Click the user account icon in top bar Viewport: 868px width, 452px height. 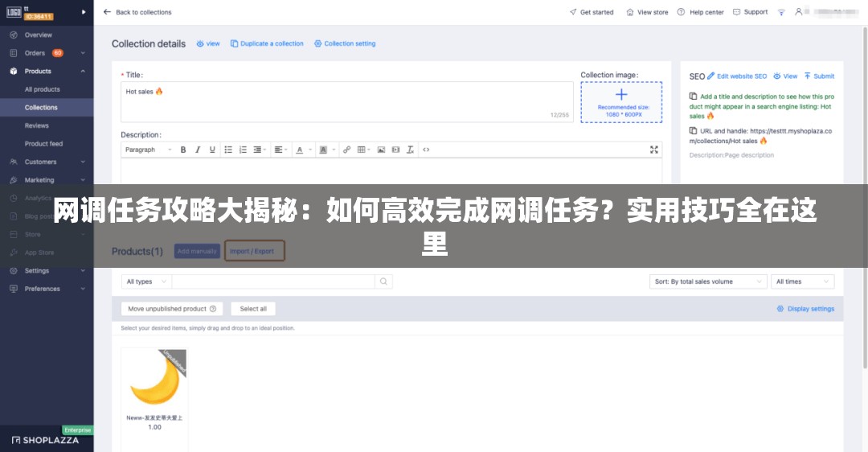click(x=798, y=11)
